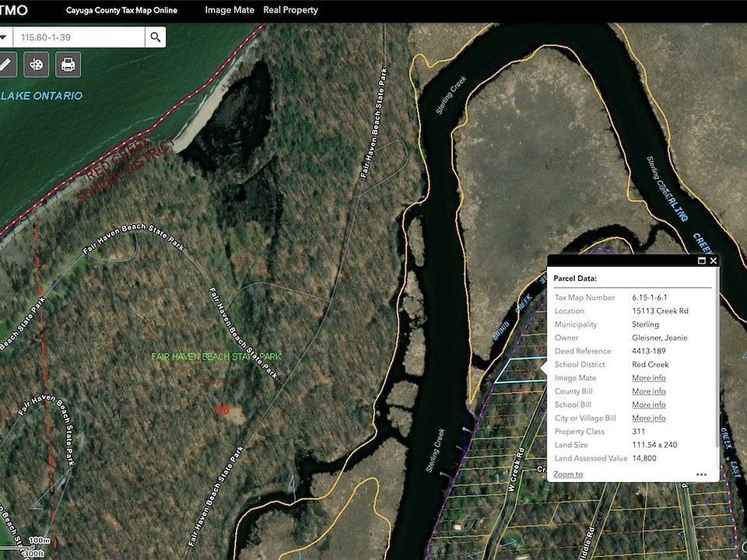Open City or Village Bill More info
Screen dimensions: 747x560
tap(649, 418)
